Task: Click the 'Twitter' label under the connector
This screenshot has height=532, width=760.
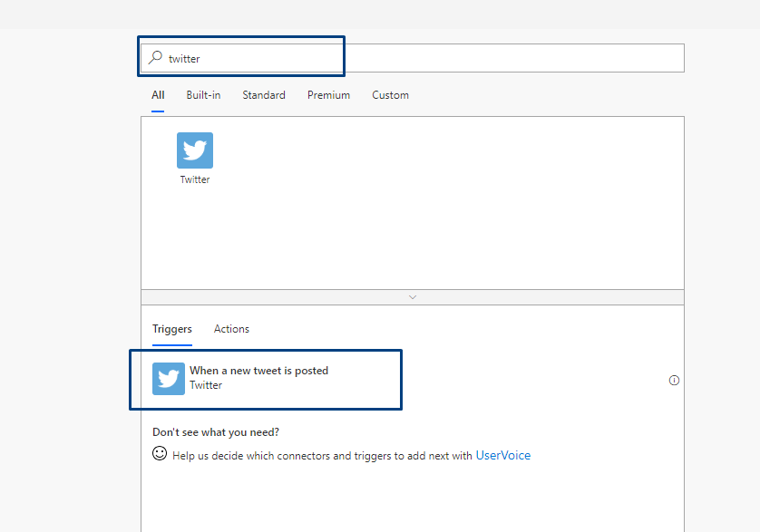Action: point(195,179)
